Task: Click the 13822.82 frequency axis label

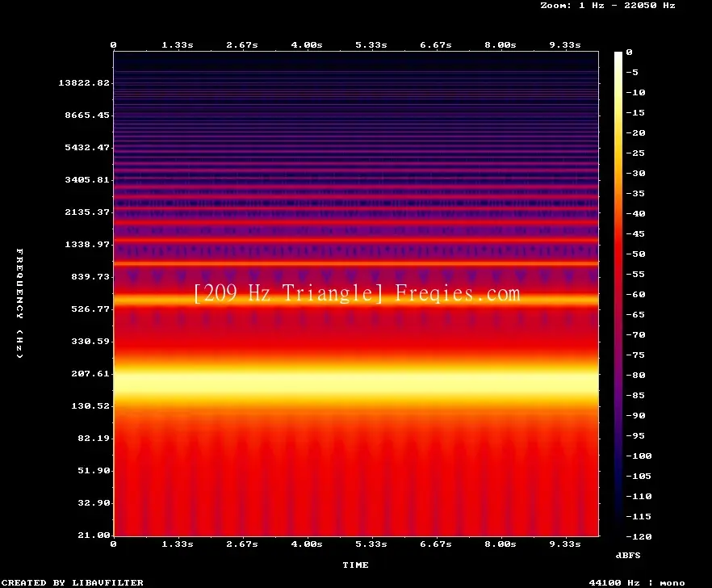Action: pos(84,82)
